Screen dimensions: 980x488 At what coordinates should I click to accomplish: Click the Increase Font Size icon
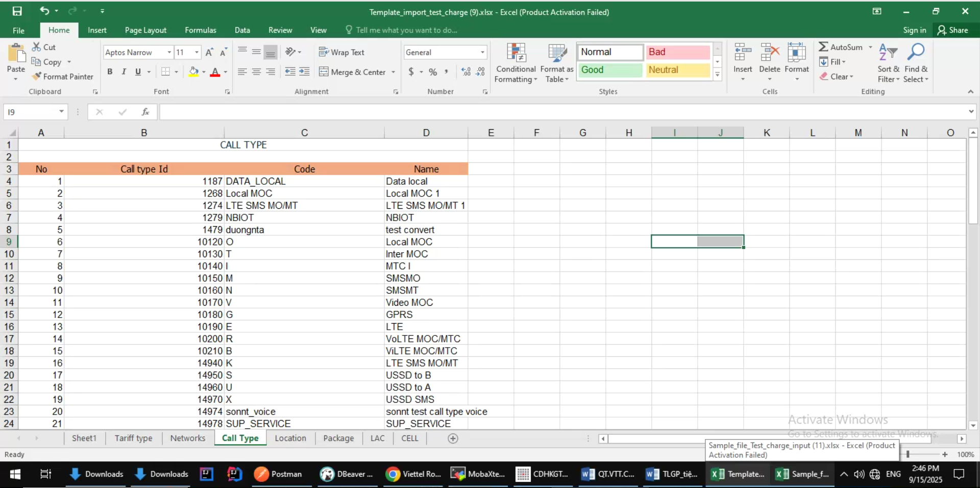tap(209, 52)
